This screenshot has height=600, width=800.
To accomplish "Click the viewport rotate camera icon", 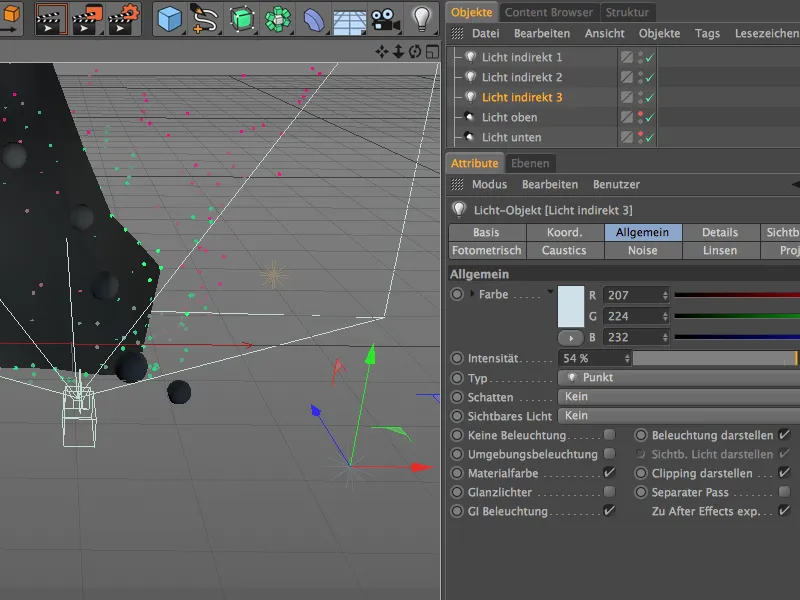I will pyautogui.click(x=414, y=51).
